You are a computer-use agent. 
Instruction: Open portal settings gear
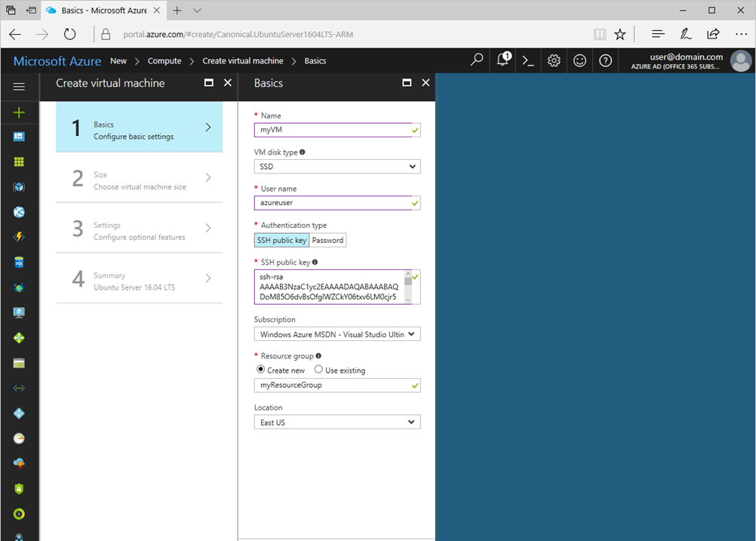[x=554, y=61]
